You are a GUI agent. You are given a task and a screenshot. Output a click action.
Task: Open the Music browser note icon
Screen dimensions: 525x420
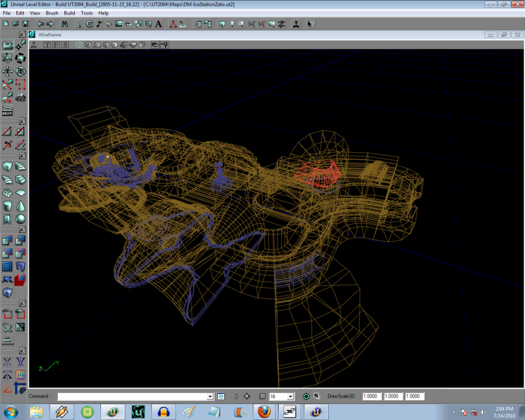[x=99, y=24]
